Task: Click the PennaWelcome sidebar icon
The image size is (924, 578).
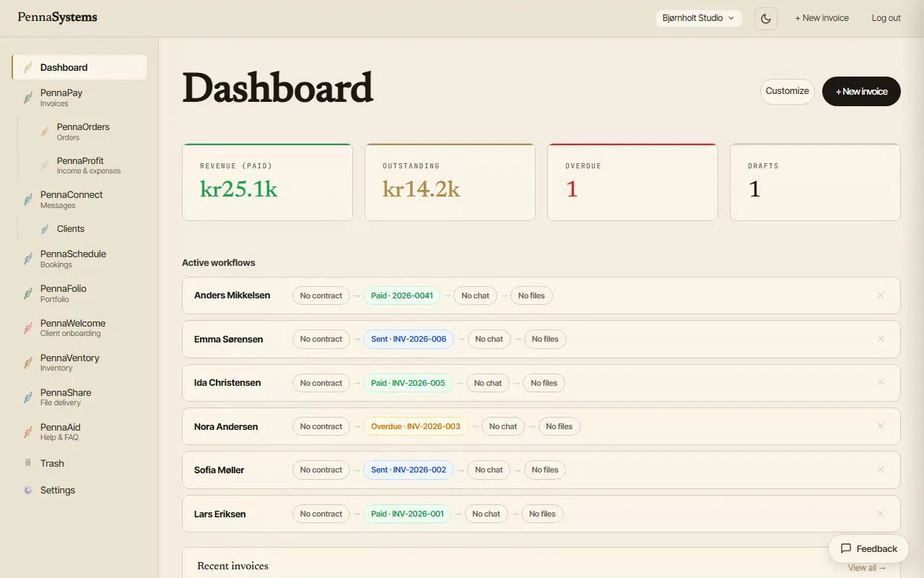Action: point(27,328)
